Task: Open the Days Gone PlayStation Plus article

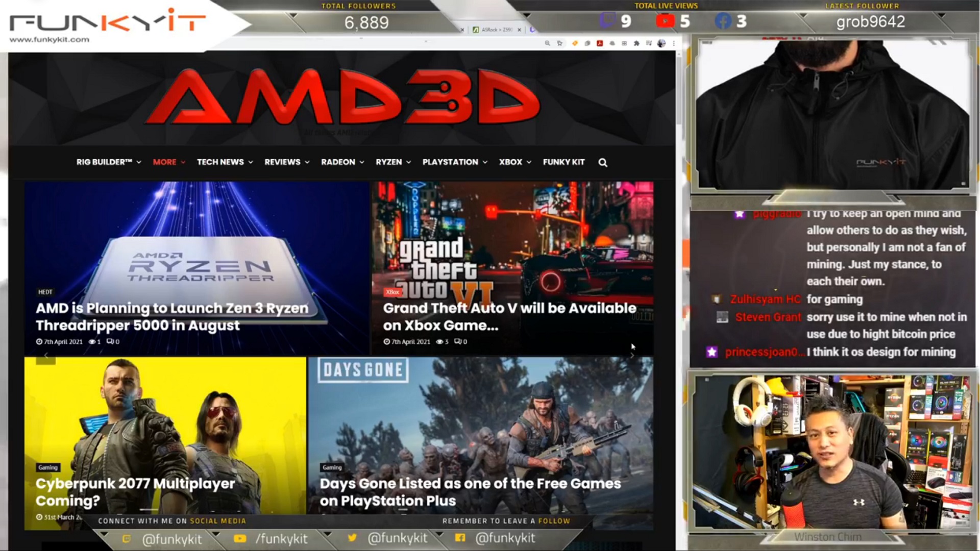Action: coord(470,492)
